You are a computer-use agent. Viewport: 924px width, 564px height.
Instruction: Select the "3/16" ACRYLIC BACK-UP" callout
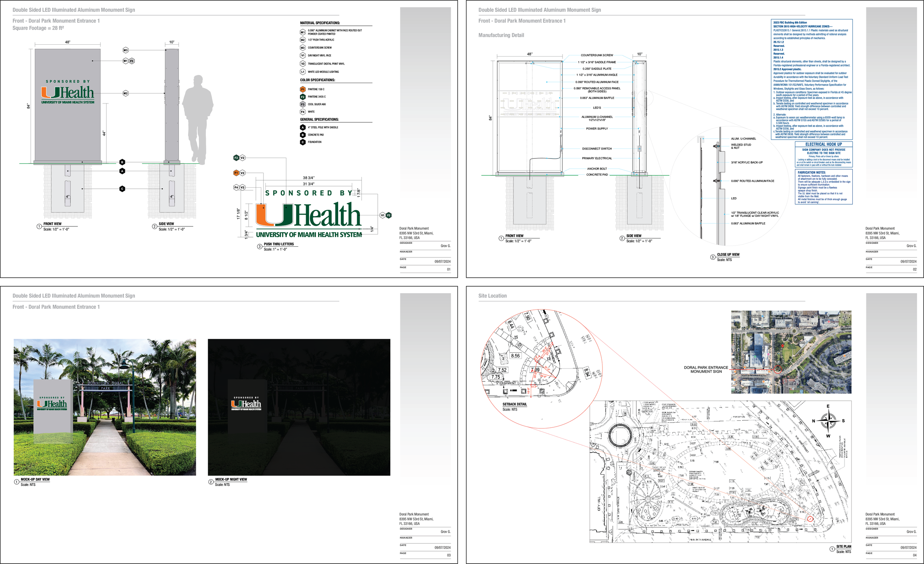747,162
